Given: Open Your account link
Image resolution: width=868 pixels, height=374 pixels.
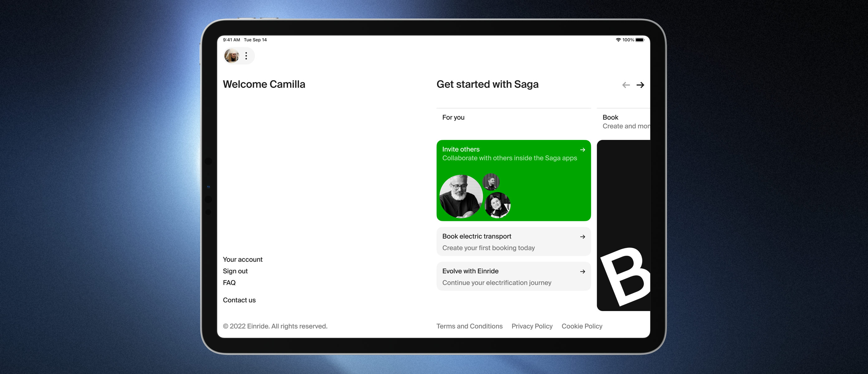Looking at the screenshot, I should (243, 259).
